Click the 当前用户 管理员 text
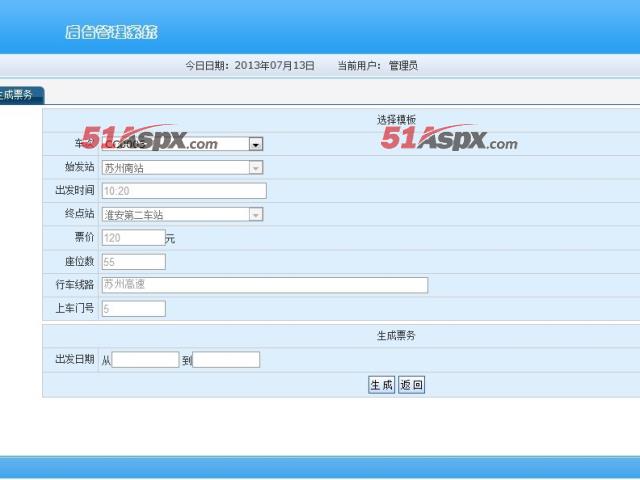 377,66
